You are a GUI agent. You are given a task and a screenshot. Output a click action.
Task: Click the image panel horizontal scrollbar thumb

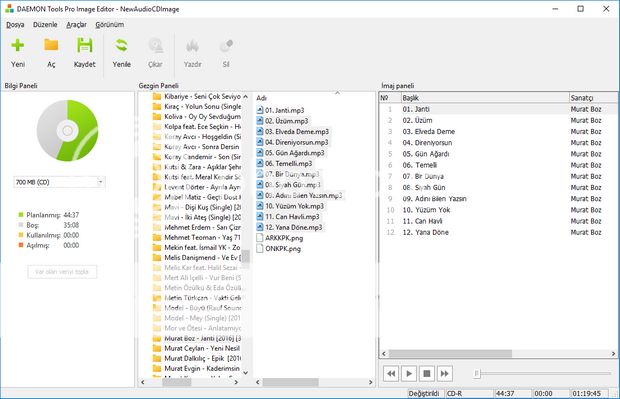450,354
